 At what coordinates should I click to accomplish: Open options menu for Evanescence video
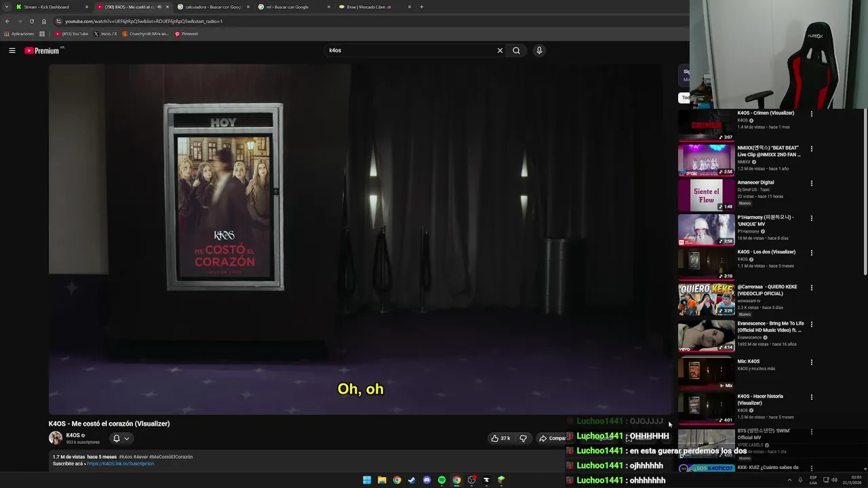[x=811, y=325]
